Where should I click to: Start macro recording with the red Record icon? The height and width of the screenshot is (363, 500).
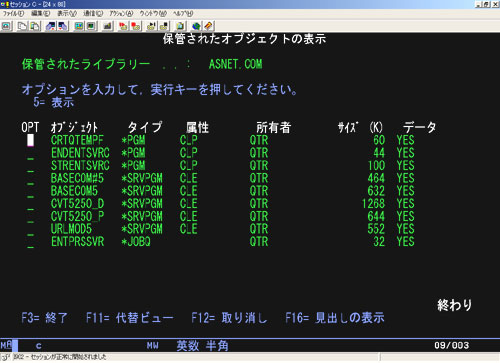coord(123,26)
